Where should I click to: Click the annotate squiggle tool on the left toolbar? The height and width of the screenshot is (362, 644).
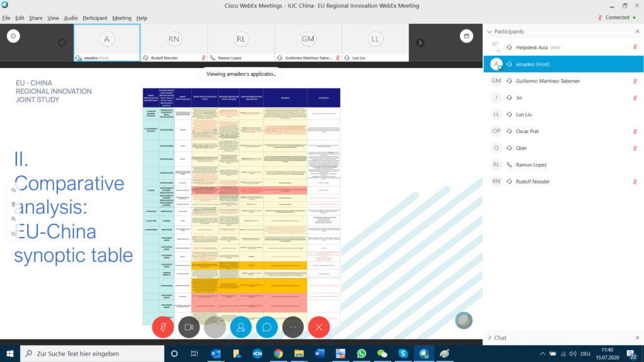[13, 189]
